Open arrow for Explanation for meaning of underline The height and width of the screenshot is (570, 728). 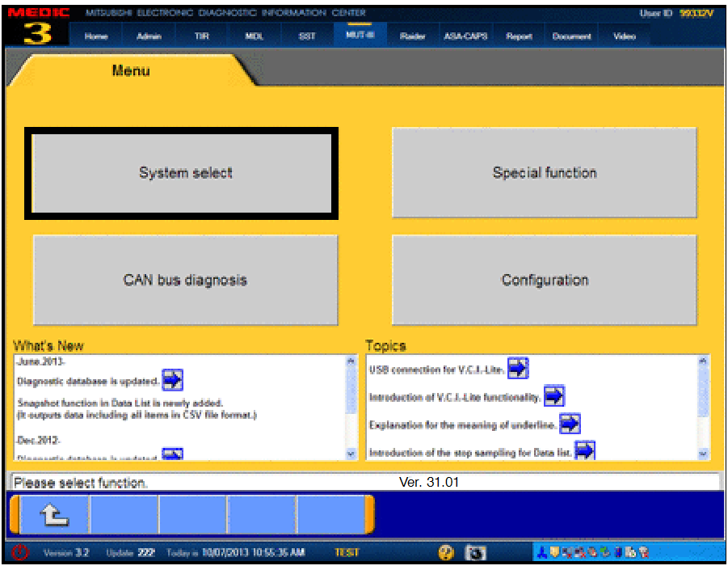[x=570, y=424]
